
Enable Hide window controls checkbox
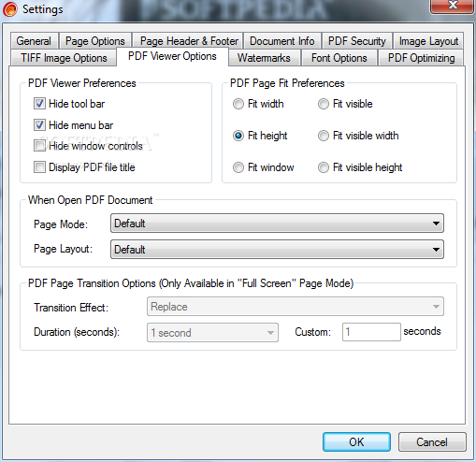pos(39,146)
